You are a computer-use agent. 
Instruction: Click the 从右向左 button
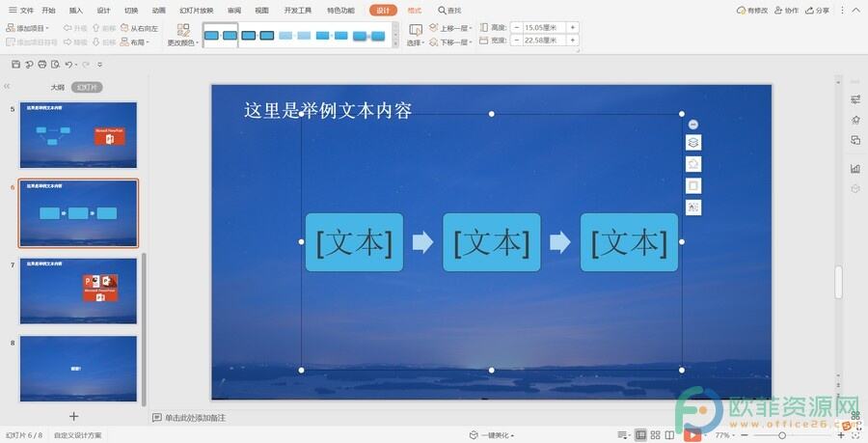(140, 28)
